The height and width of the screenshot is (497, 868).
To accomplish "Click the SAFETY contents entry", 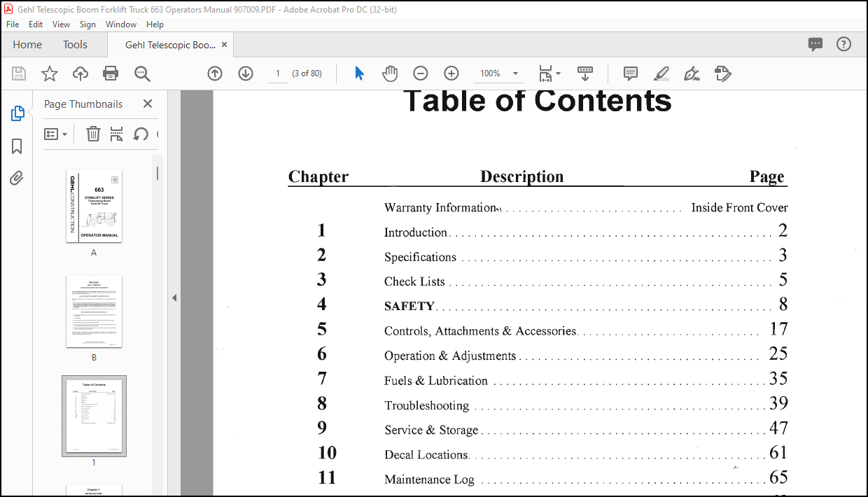I will click(409, 306).
